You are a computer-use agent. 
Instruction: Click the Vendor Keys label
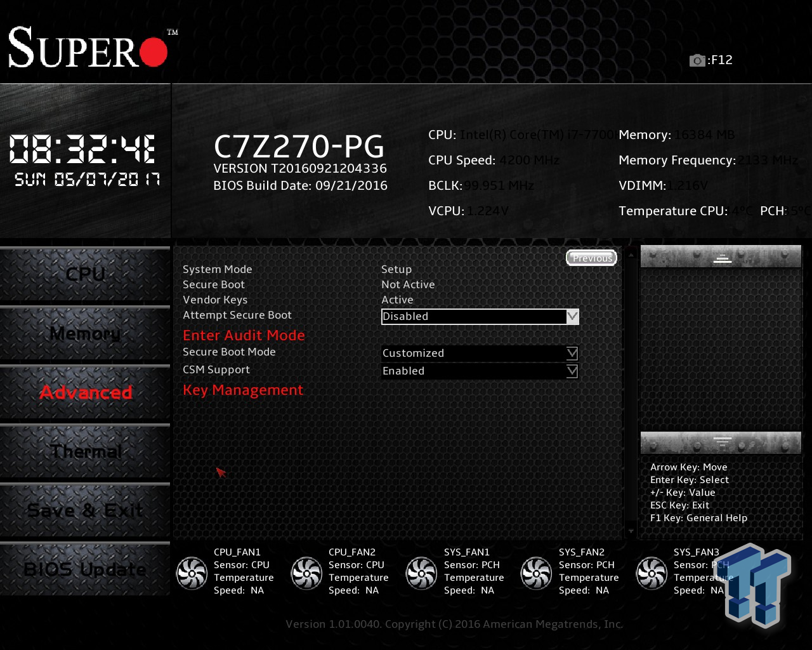(x=215, y=300)
